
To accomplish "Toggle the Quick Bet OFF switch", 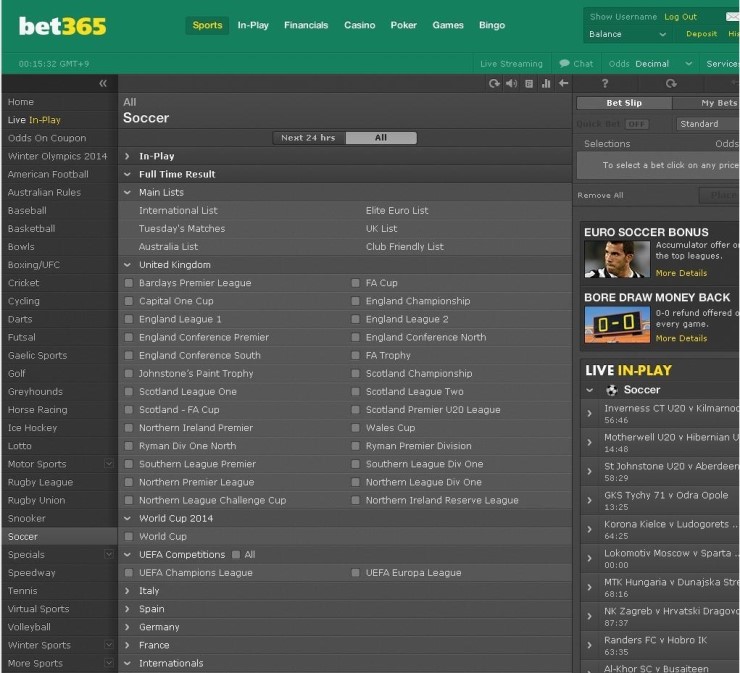I will coord(637,124).
